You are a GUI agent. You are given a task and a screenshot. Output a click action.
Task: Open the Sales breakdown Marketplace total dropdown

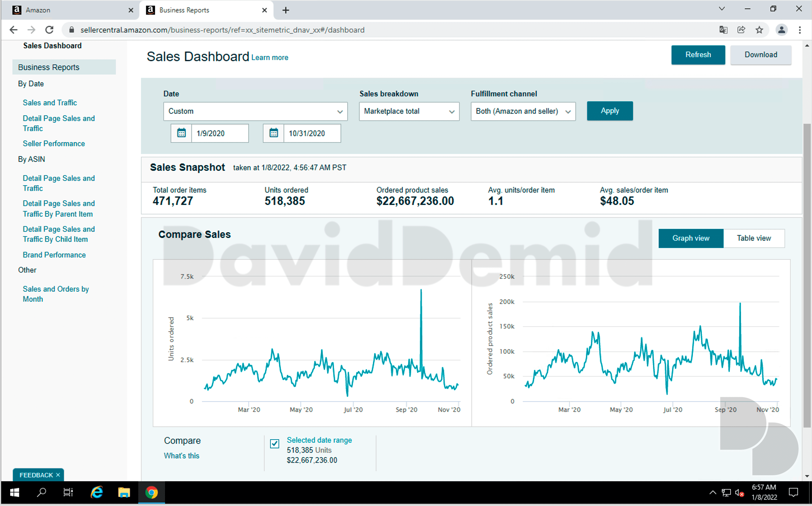pos(409,111)
